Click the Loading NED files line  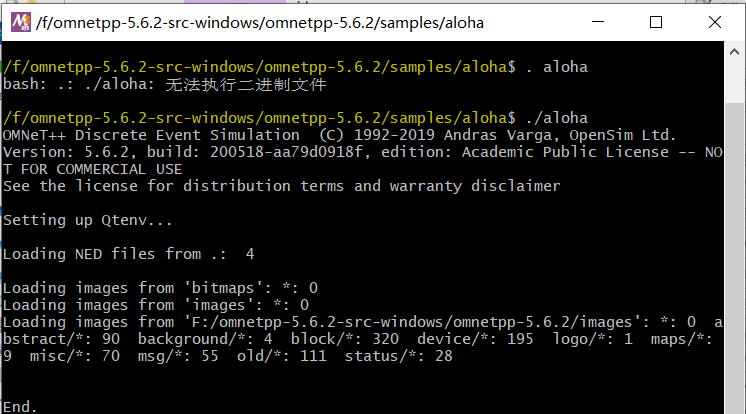[128, 254]
